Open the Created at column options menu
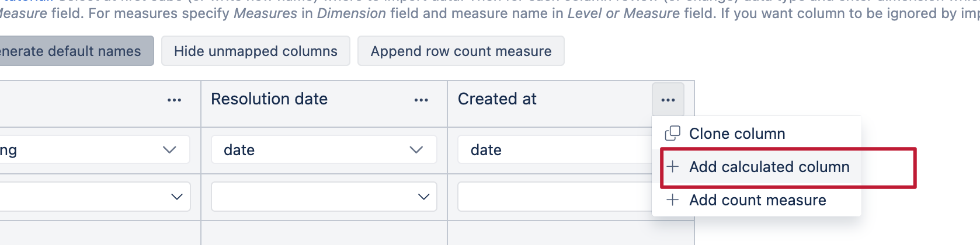Viewport: 980px width, 245px height. point(668,100)
